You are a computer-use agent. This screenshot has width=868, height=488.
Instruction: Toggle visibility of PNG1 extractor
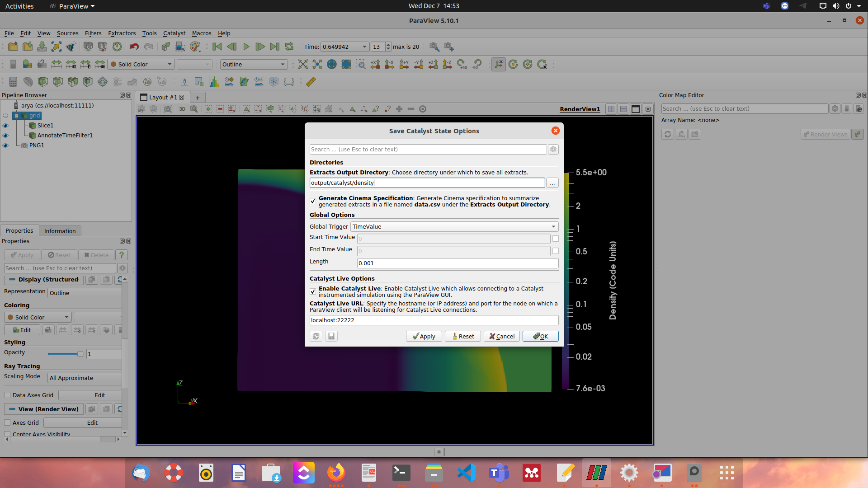tap(5, 145)
